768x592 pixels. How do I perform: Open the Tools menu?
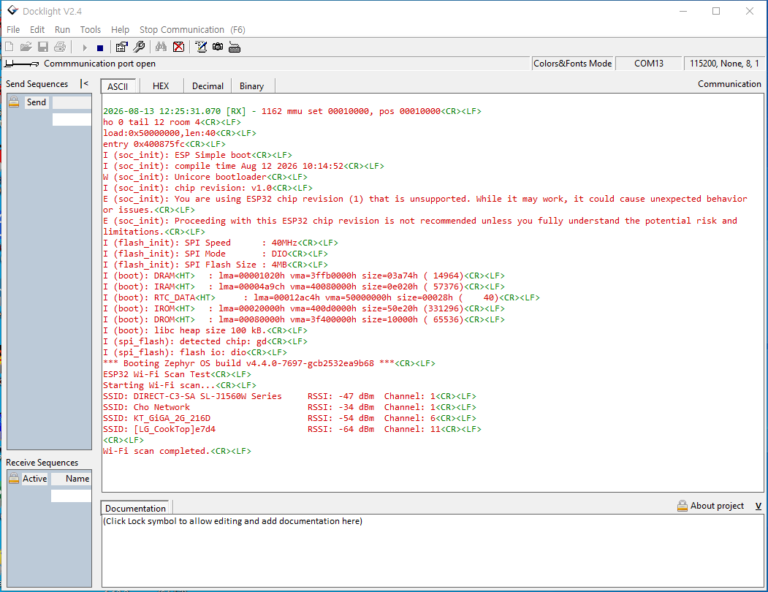click(x=90, y=29)
